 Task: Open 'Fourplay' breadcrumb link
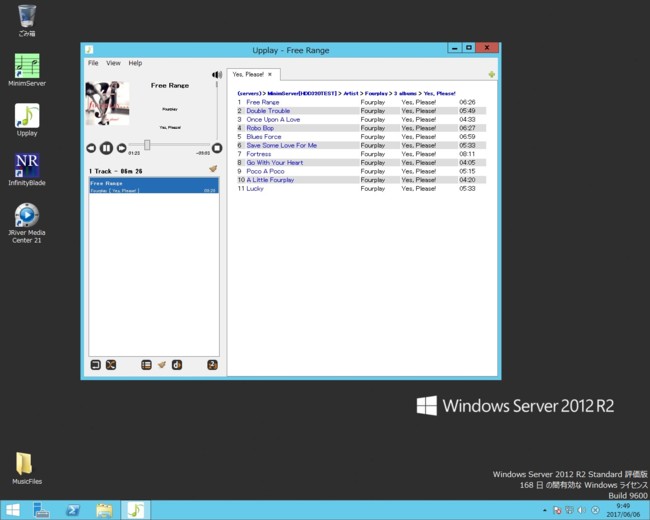[376, 94]
